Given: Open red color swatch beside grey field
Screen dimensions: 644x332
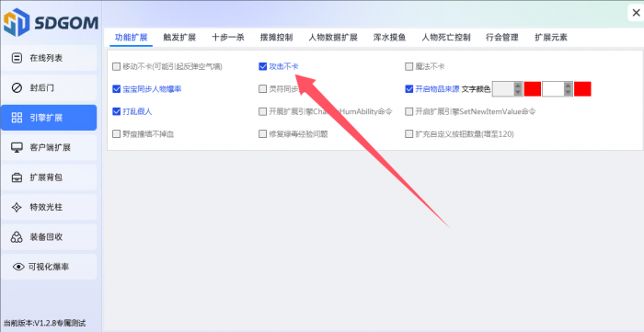Looking at the screenshot, I should click(x=533, y=89).
